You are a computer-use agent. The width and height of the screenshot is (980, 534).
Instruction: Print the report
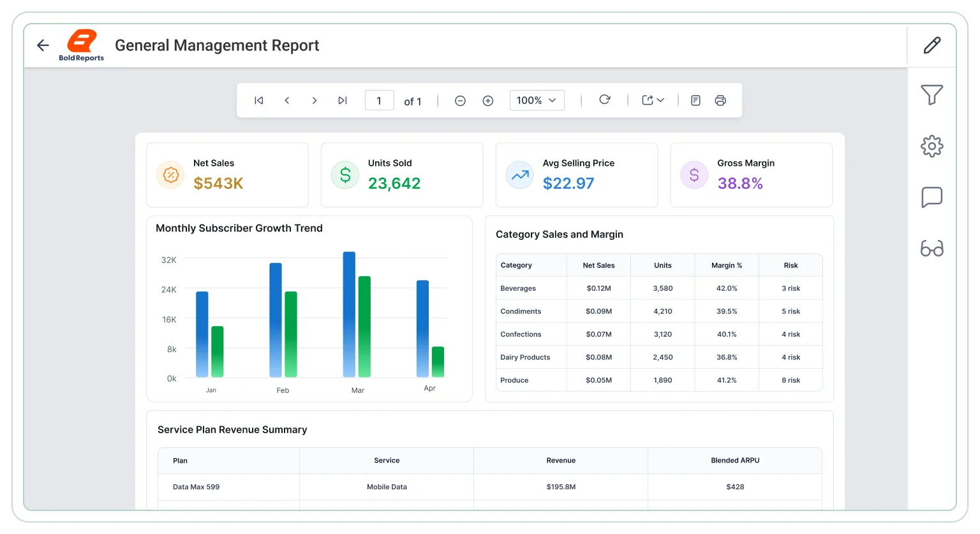pos(720,100)
